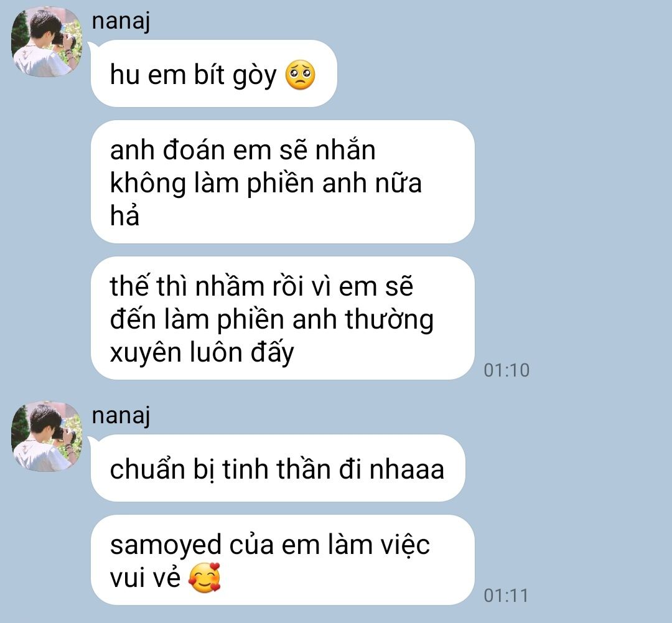This screenshot has width=672, height=623.
Task: Click the word "hả" in the second message
Action: (124, 215)
